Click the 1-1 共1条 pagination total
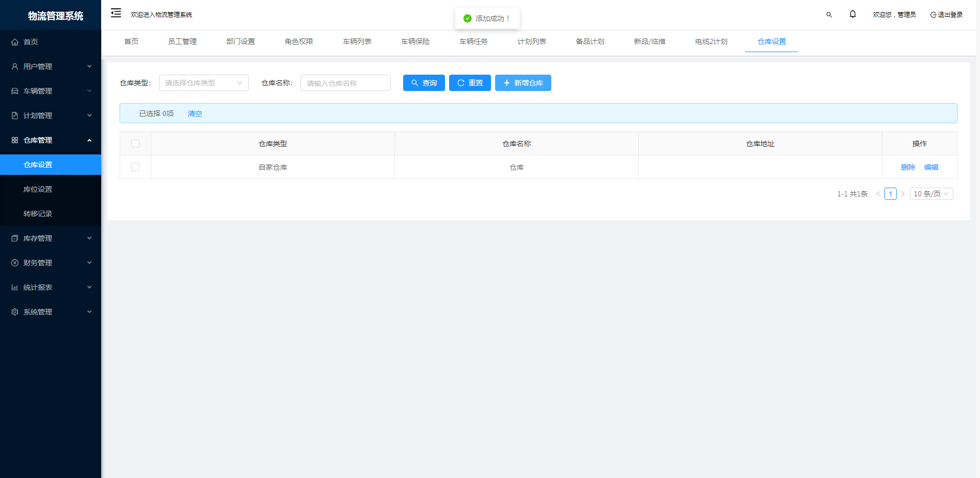This screenshot has width=980, height=478. [852, 194]
